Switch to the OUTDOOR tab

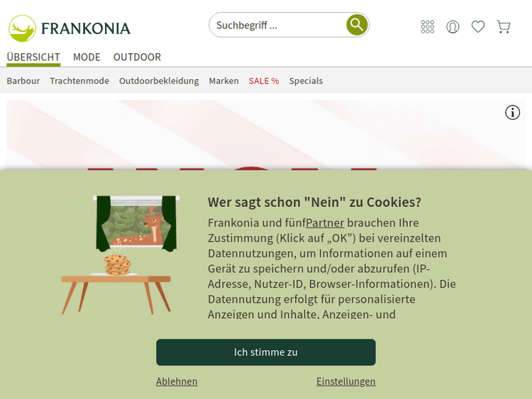click(137, 57)
